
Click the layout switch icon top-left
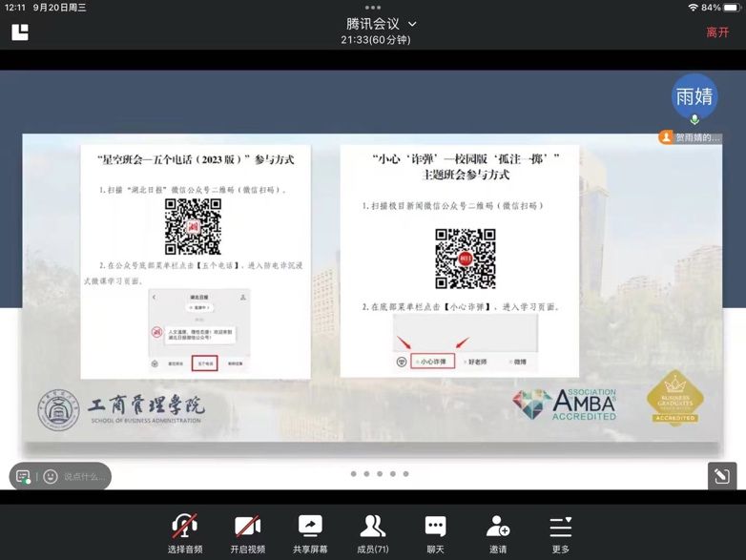point(20,31)
